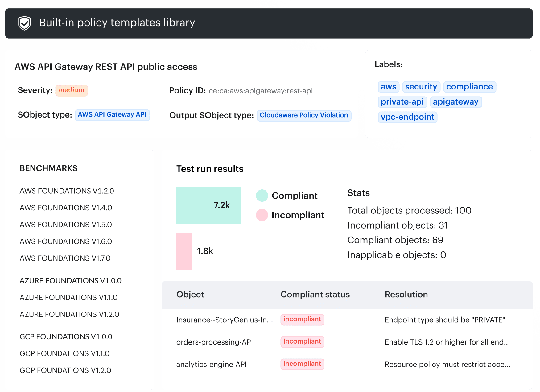This screenshot has height=392, width=540.
Task: Click the Enable TLS 1.2 or higher resolution
Action: [x=447, y=342]
